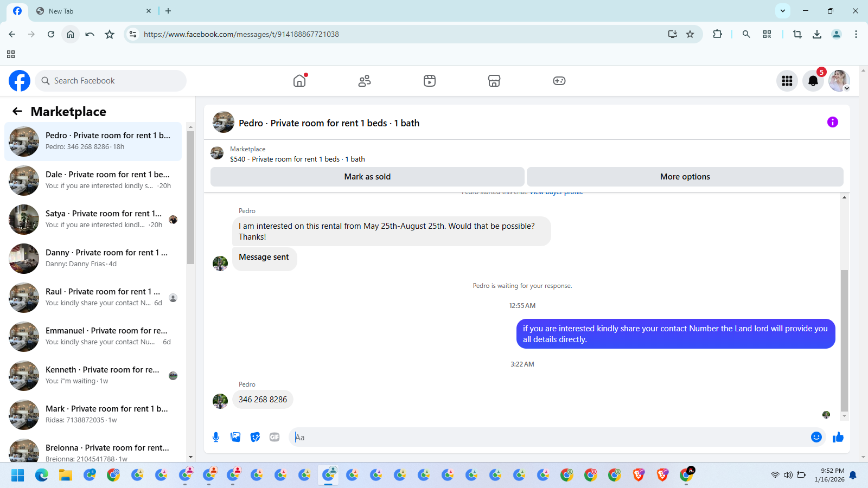Close the New Tab tab
Image resolution: width=868 pixels, height=488 pixels.
[149, 11]
